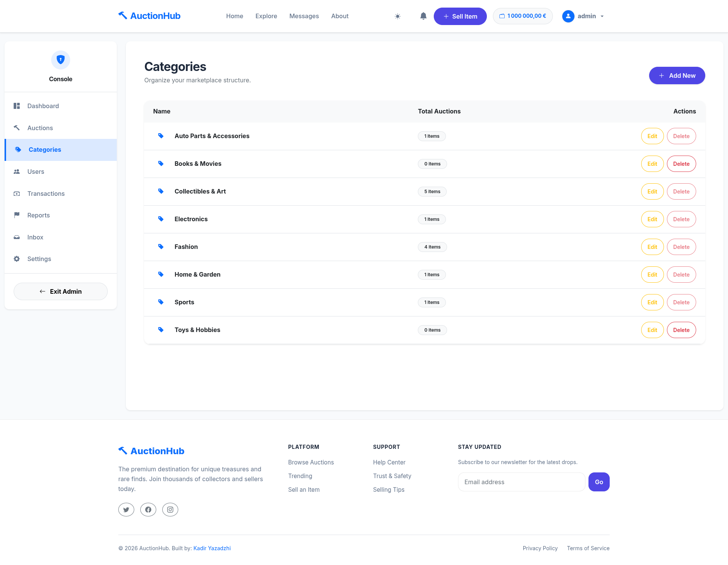Viewport: 728px width, 565px height.
Task: Click the wallet balance 1 000 000,00 €
Action: click(x=522, y=16)
